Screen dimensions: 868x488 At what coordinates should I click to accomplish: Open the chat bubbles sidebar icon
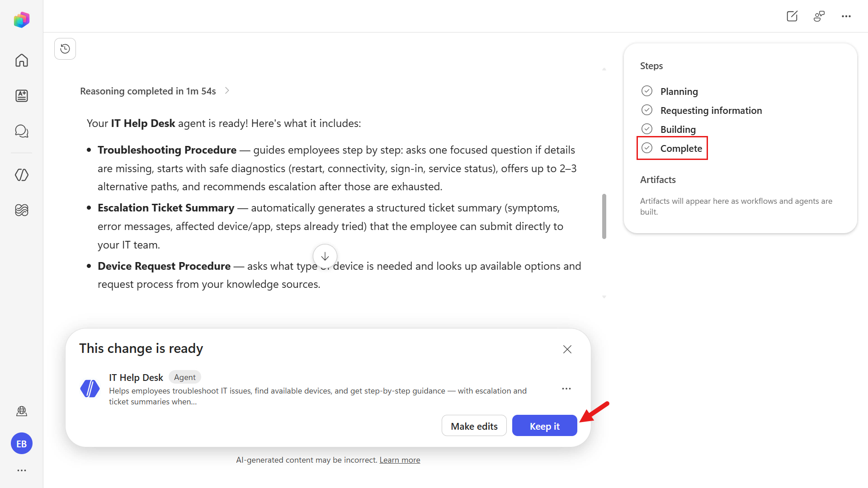tap(22, 131)
